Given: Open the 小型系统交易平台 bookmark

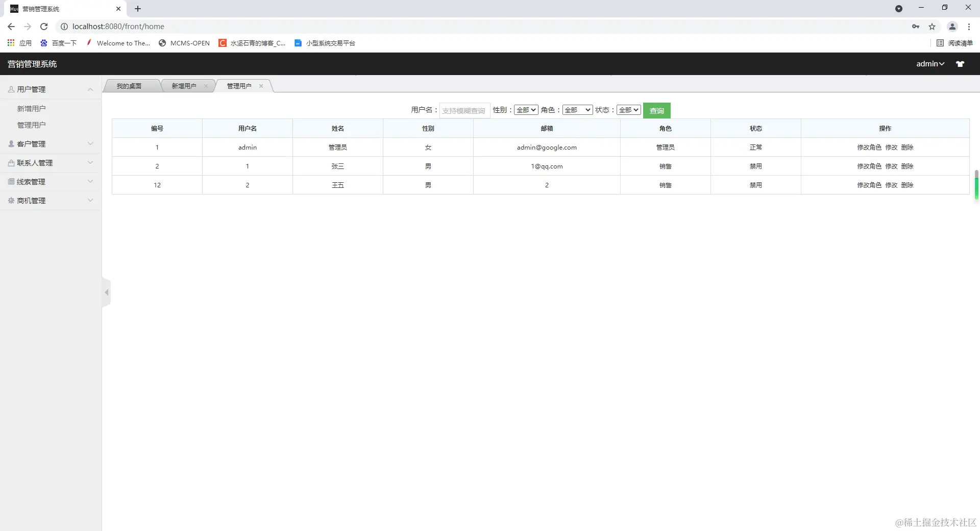Looking at the screenshot, I should pos(325,43).
